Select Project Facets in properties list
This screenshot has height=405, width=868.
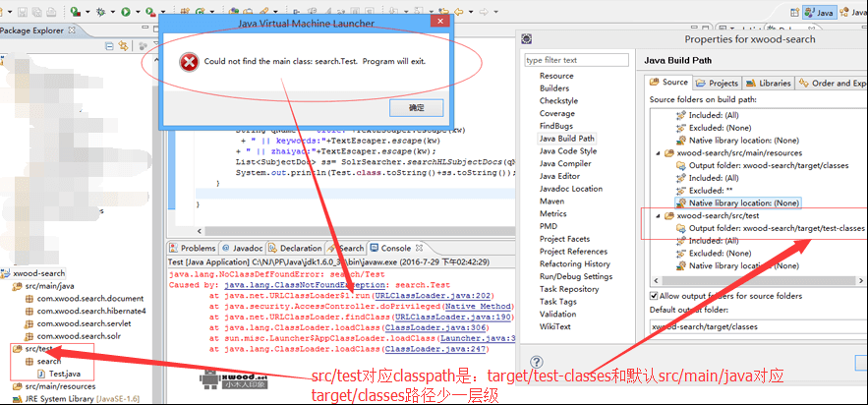point(564,239)
